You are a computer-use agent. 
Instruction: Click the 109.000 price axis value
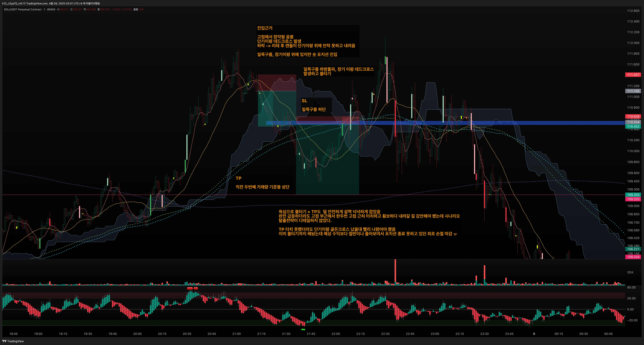[x=633, y=206]
